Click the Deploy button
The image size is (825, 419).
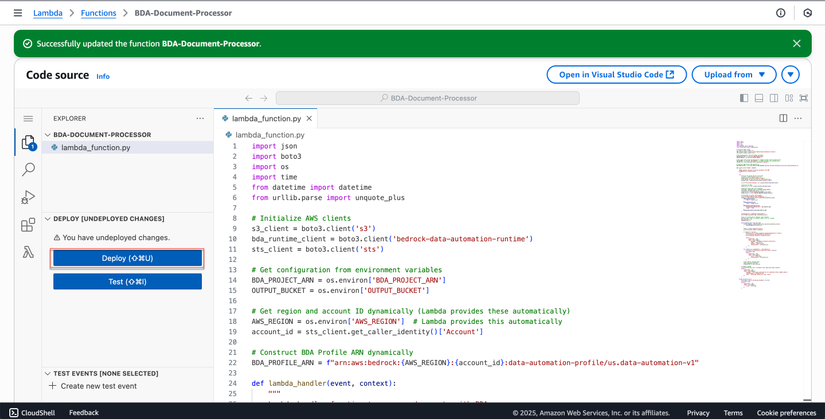point(127,258)
